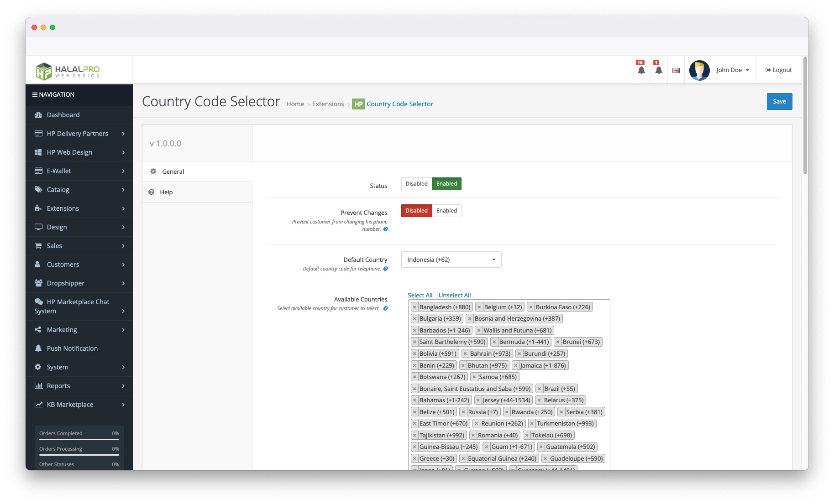This screenshot has width=834, height=504.
Task: Click the notification bell showing 16 alerts
Action: (641, 70)
